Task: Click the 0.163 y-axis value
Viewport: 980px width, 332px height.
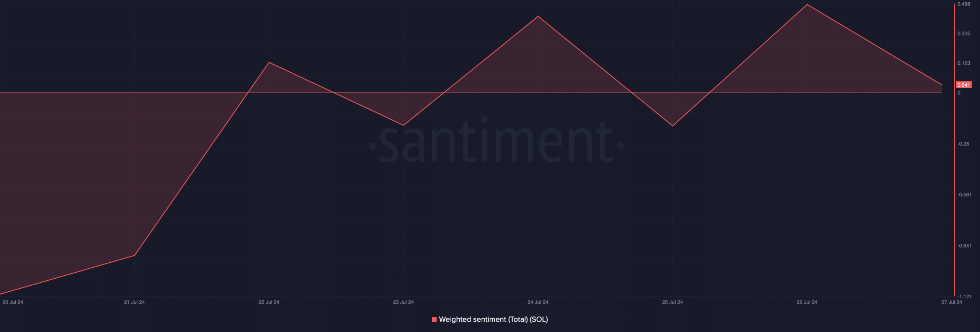Action: click(x=964, y=63)
